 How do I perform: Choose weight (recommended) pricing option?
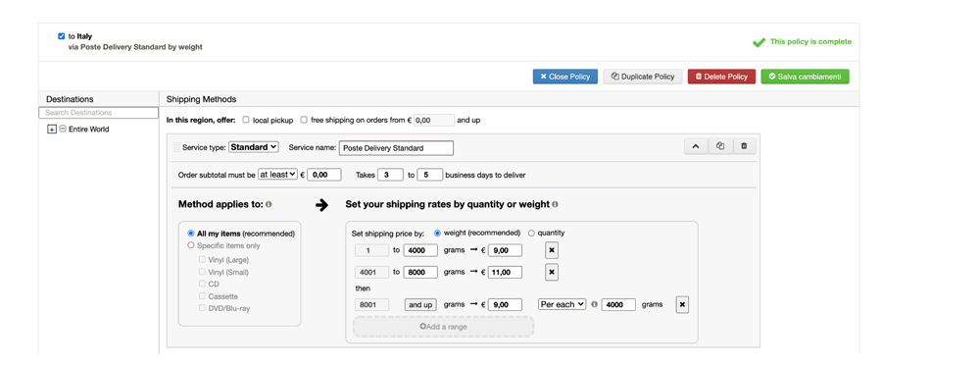coord(437,233)
